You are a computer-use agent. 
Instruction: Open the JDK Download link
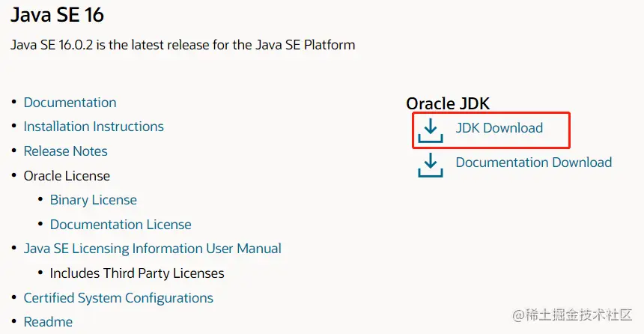pyautogui.click(x=499, y=128)
